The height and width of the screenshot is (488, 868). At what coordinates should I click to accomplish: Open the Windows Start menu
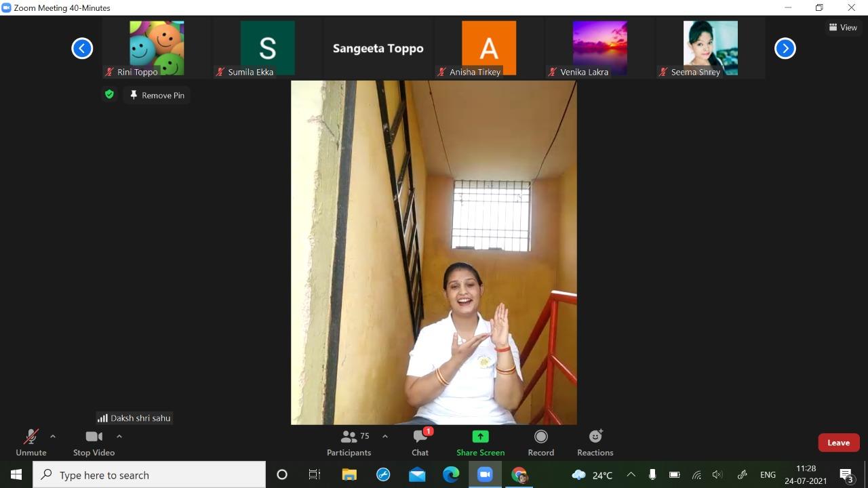pyautogui.click(x=16, y=474)
